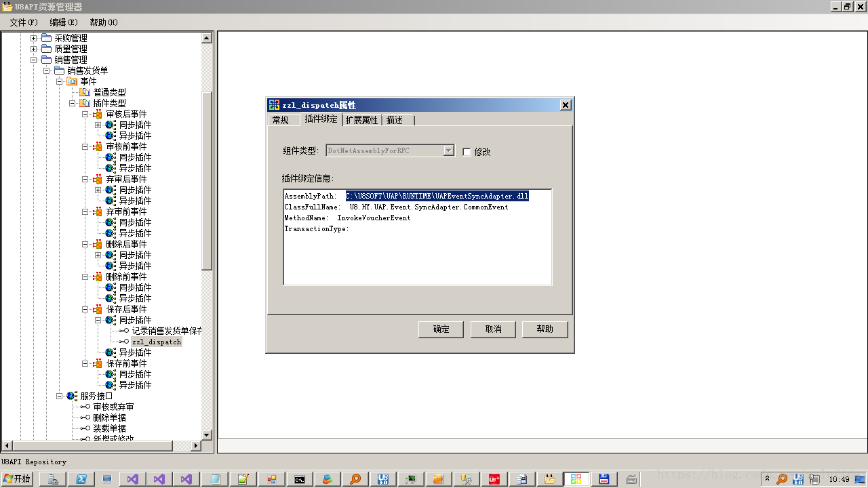Click the clock showing 10:49
This screenshot has height=488, width=868.
(839, 479)
